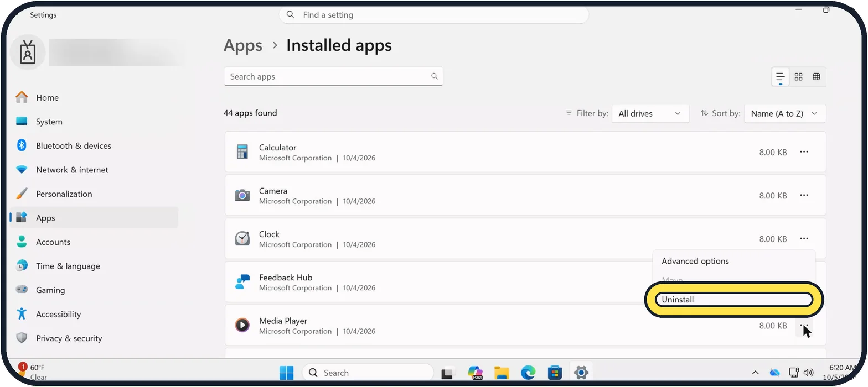Select the Feedback Hub app name

click(x=286, y=278)
